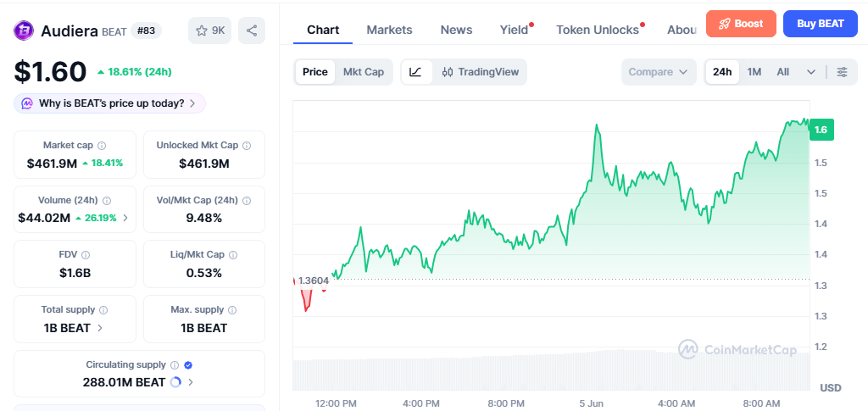This screenshot has height=411, width=868.
Task: Switch chart to Mkt Cap view
Action: [363, 72]
